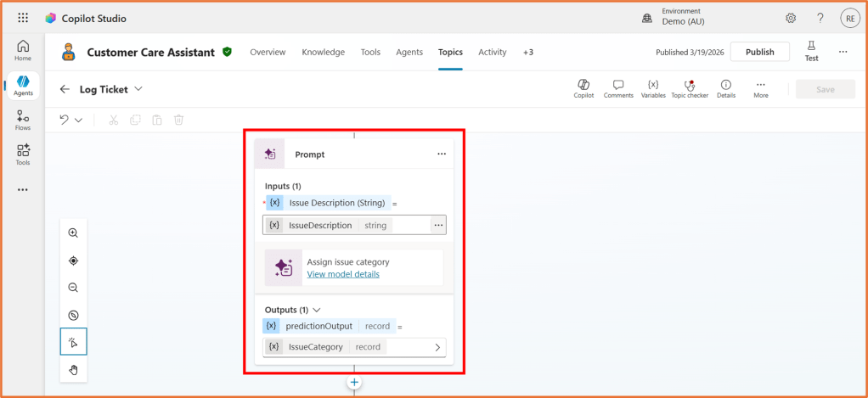This screenshot has height=398, width=868.
Task: Switch to the Overview tab
Action: click(x=268, y=52)
